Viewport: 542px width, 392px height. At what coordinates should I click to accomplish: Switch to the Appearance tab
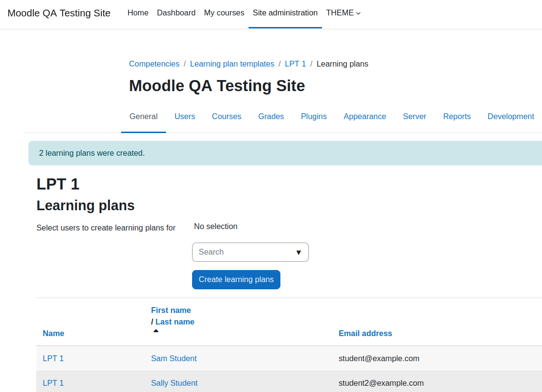[x=365, y=116]
